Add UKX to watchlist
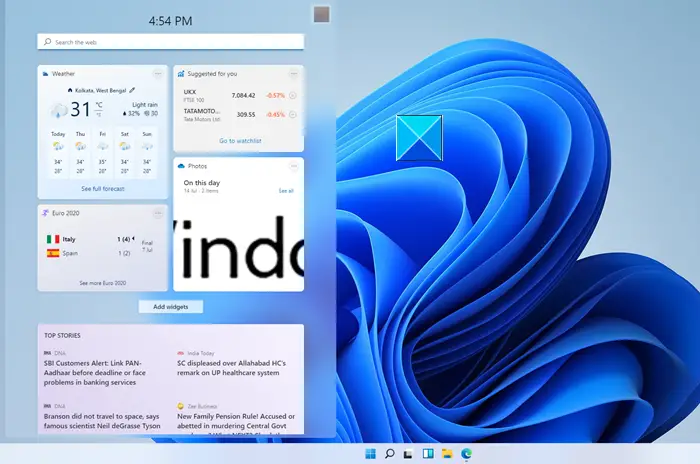The height and width of the screenshot is (464, 700). click(x=292, y=95)
